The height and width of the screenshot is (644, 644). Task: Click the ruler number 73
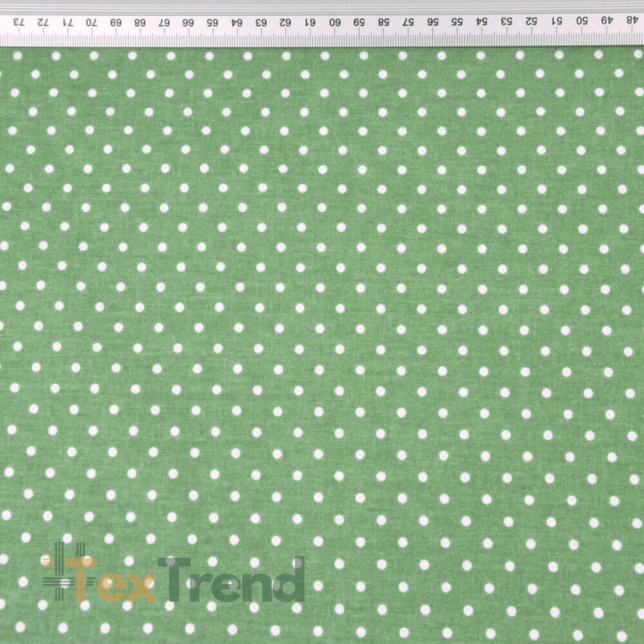coord(19,22)
